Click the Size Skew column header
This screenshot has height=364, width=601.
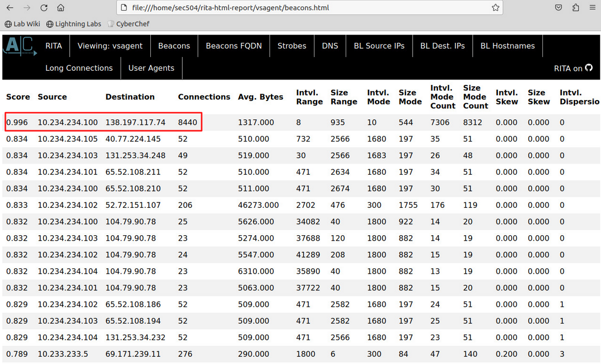pyautogui.click(x=539, y=97)
